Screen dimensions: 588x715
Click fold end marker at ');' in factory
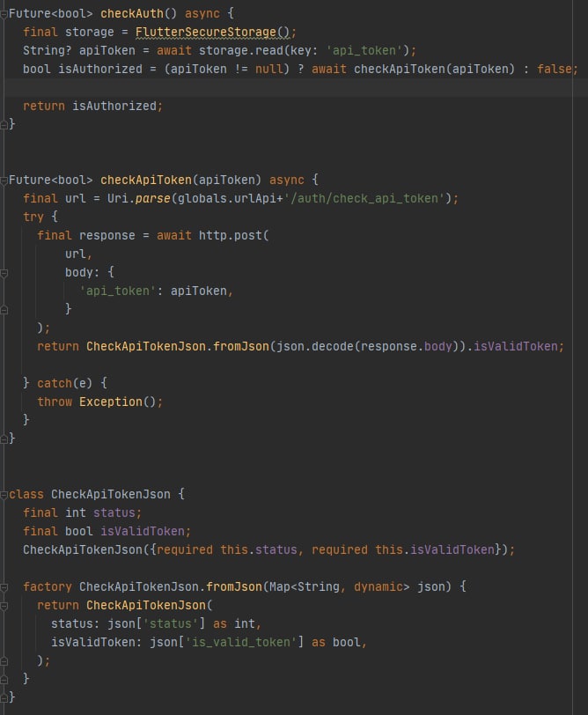(x=4, y=661)
